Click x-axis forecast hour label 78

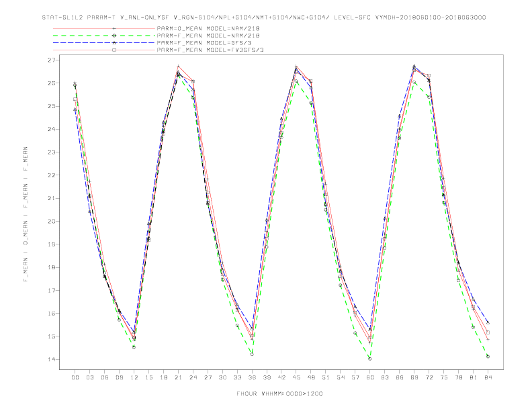458,377
